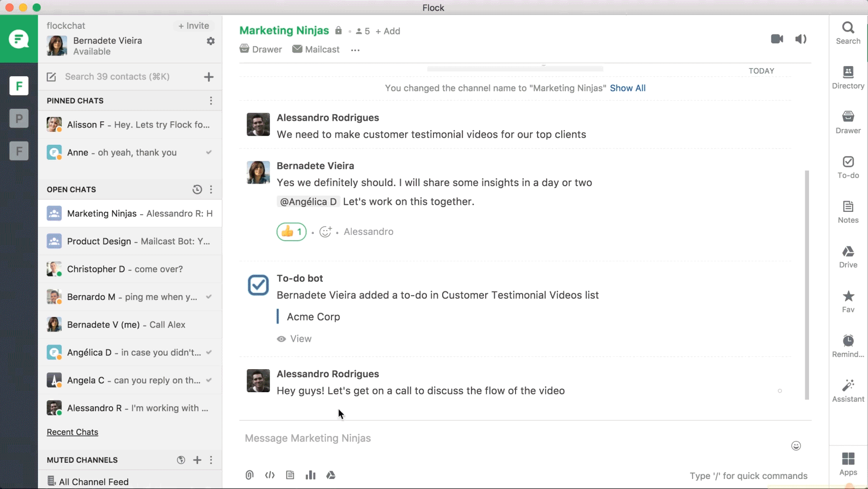Open the Directory panel
The width and height of the screenshot is (868, 489).
pos(848,78)
